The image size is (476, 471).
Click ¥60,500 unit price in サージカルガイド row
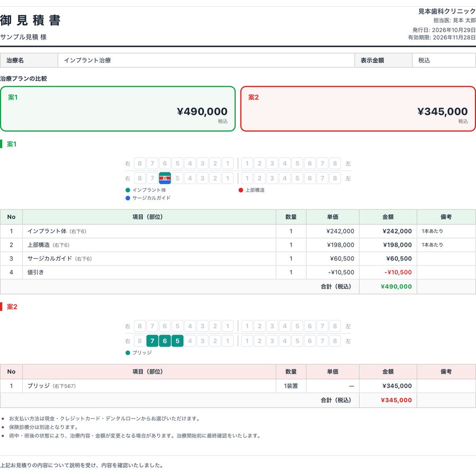(342, 258)
